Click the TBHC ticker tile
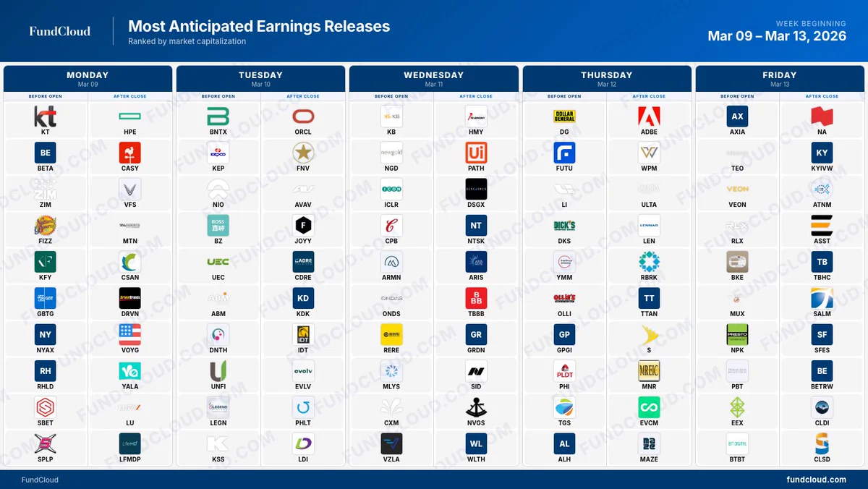 coord(822,266)
